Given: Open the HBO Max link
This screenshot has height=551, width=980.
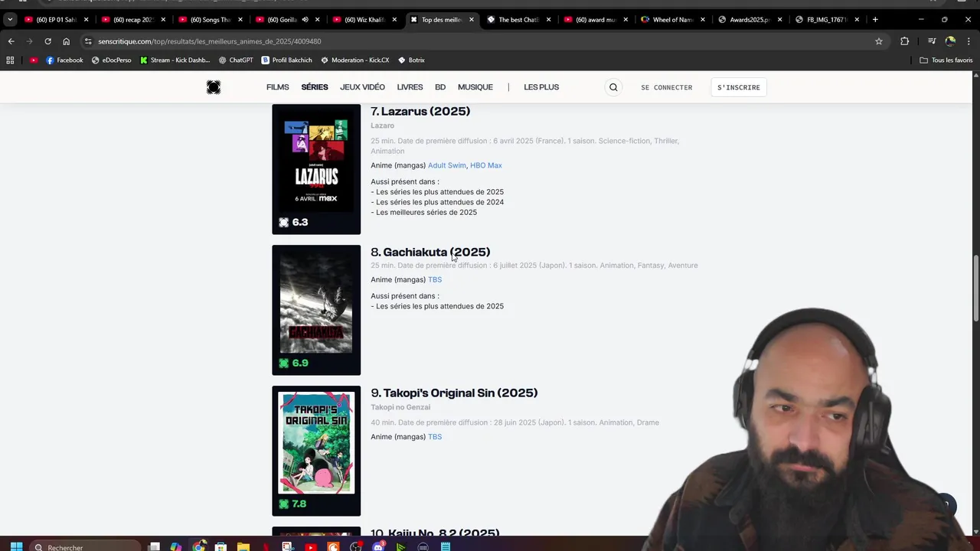Looking at the screenshot, I should click(x=486, y=165).
